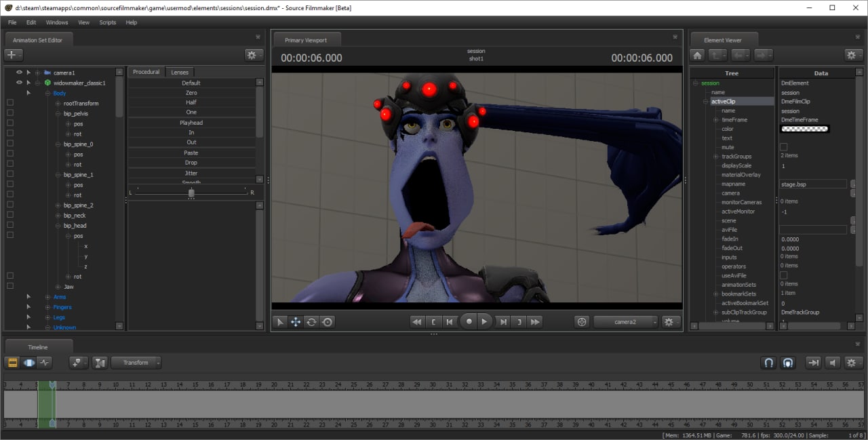The height and width of the screenshot is (440, 868).
Task: Open the Windows menu
Action: (57, 22)
